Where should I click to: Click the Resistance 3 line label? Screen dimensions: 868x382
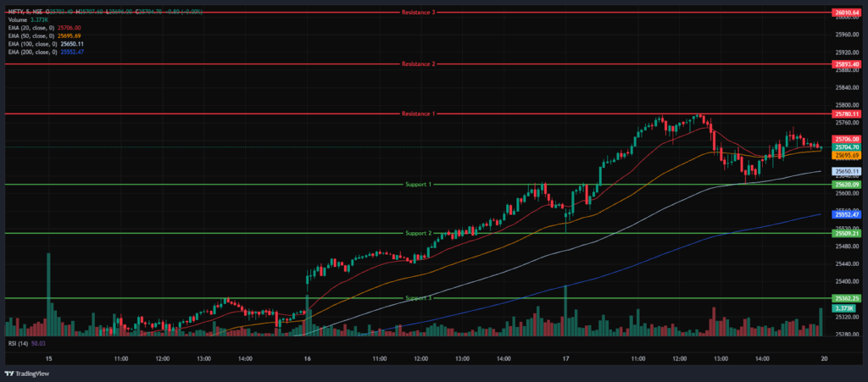418,13
